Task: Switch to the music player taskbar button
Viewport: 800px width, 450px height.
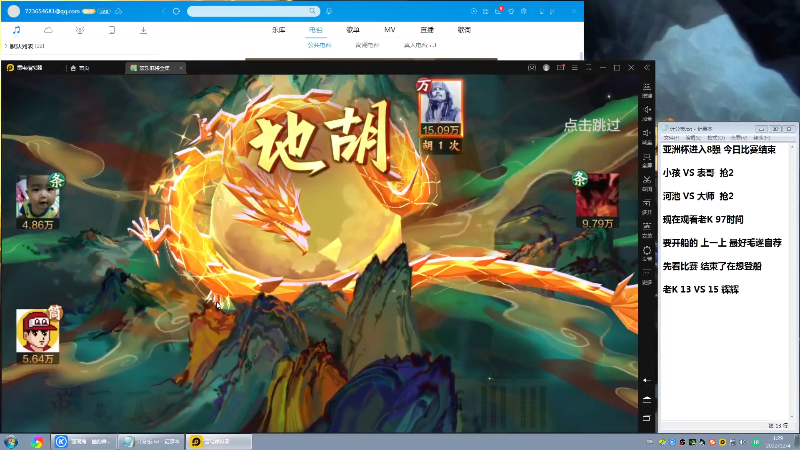Action: (x=83, y=442)
